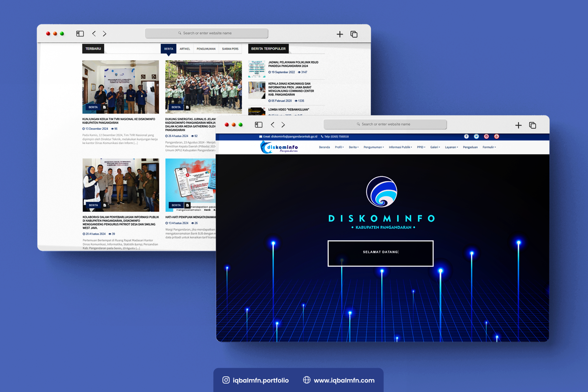Expand the Galeri dropdown menu
Image resolution: width=588 pixels, height=392 pixels.
coord(435,147)
